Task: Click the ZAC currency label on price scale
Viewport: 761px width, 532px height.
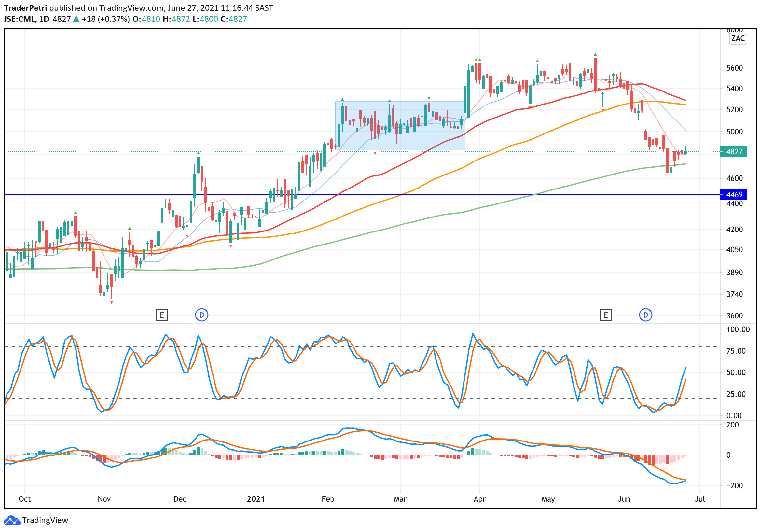Action: click(x=738, y=38)
